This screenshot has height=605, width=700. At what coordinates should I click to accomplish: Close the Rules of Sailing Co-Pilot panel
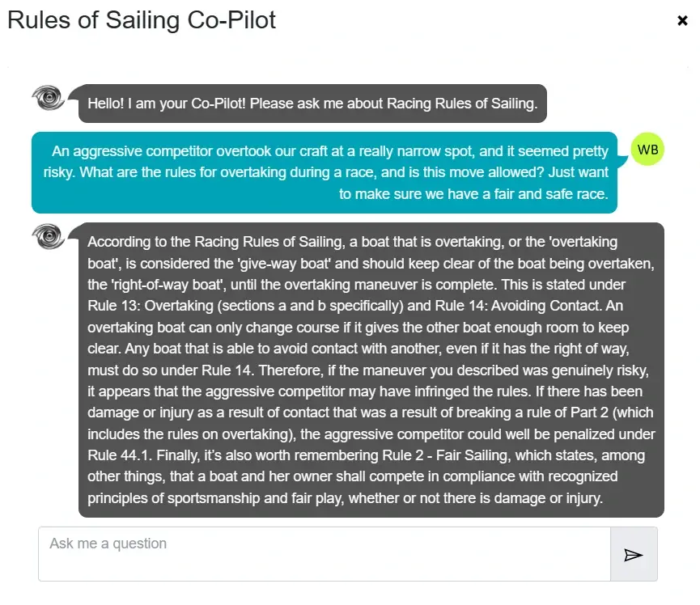click(x=682, y=21)
